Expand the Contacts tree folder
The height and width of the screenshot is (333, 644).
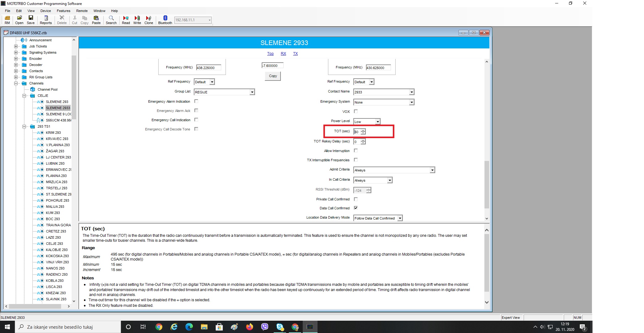(x=16, y=71)
